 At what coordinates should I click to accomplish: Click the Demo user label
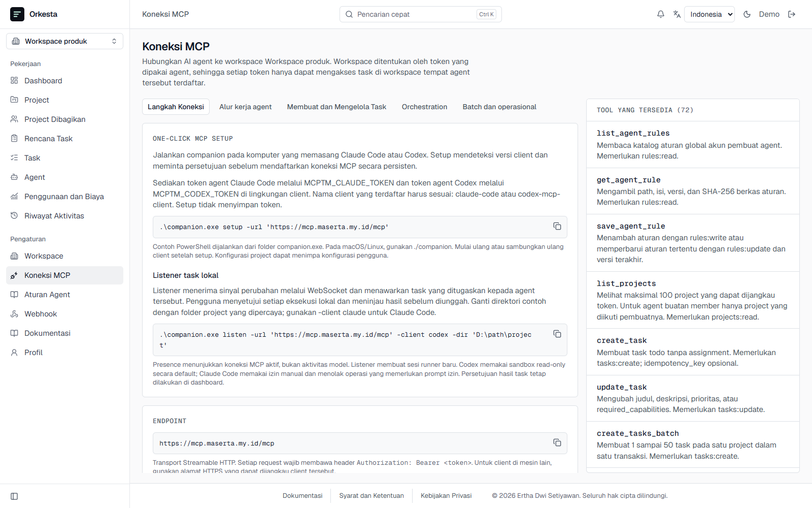click(x=769, y=14)
